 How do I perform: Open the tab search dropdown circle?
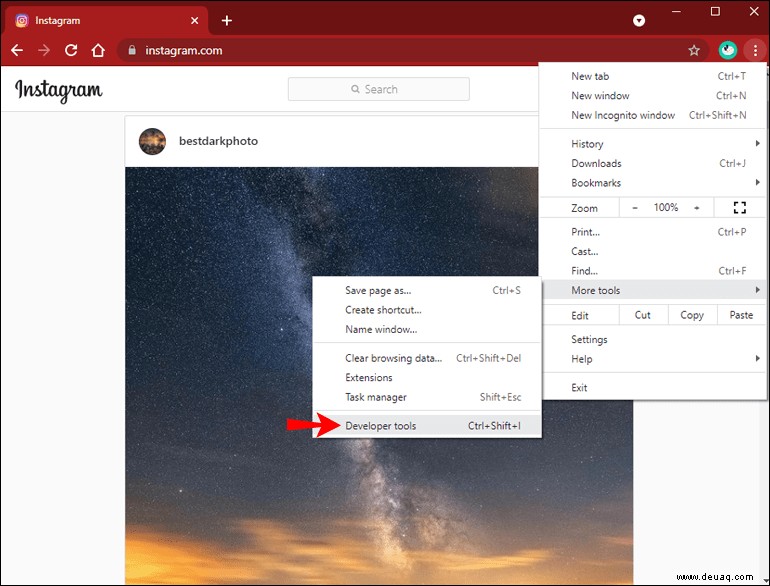pyautogui.click(x=639, y=20)
